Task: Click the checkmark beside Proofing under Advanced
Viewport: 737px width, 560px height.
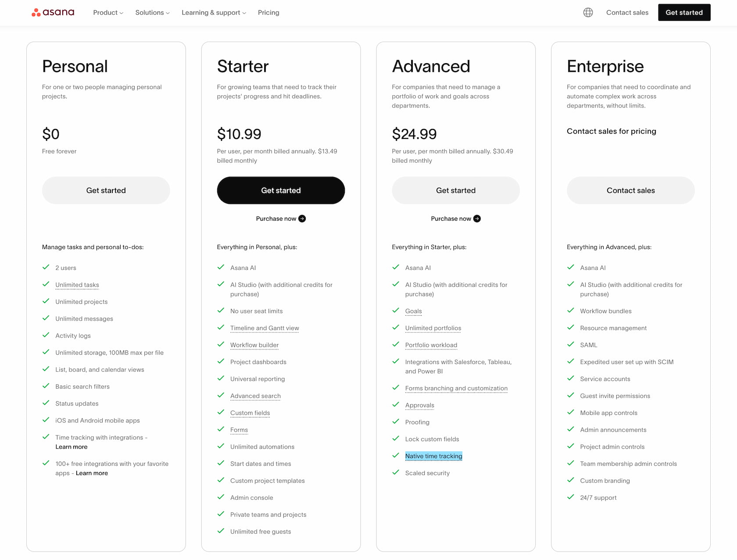Action: tap(395, 421)
